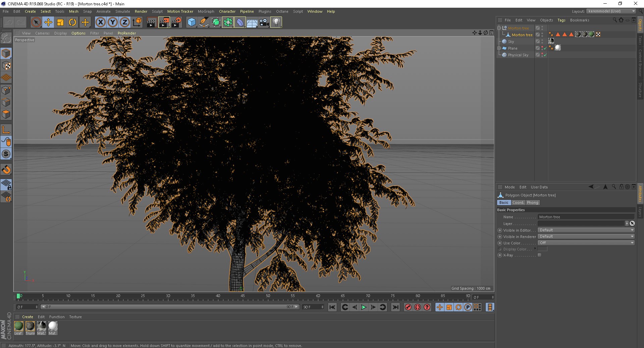Image resolution: width=644 pixels, height=348 pixels.
Task: Open ProRender viewport menu
Action: pos(127,33)
